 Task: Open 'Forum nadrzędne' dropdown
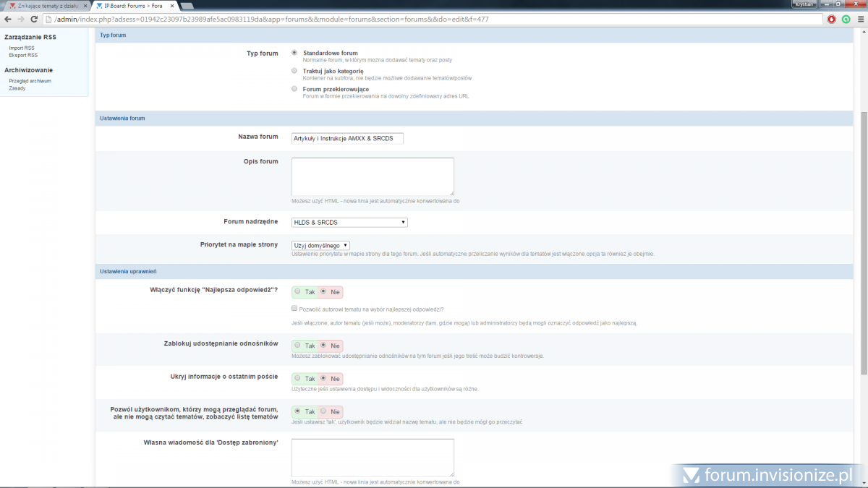tap(349, 222)
